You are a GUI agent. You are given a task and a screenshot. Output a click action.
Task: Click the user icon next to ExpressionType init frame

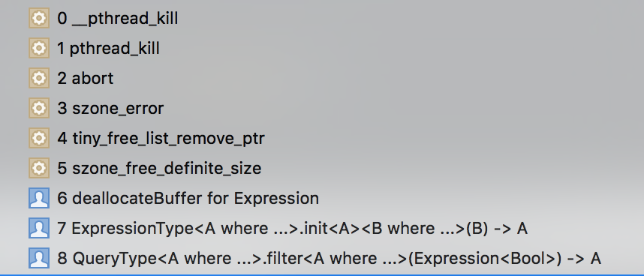39,228
